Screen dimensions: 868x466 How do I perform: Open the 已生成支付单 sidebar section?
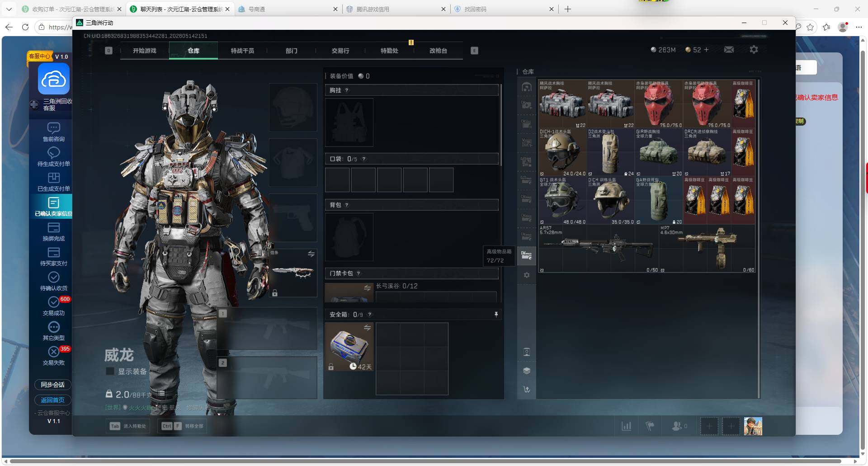pos(53,182)
